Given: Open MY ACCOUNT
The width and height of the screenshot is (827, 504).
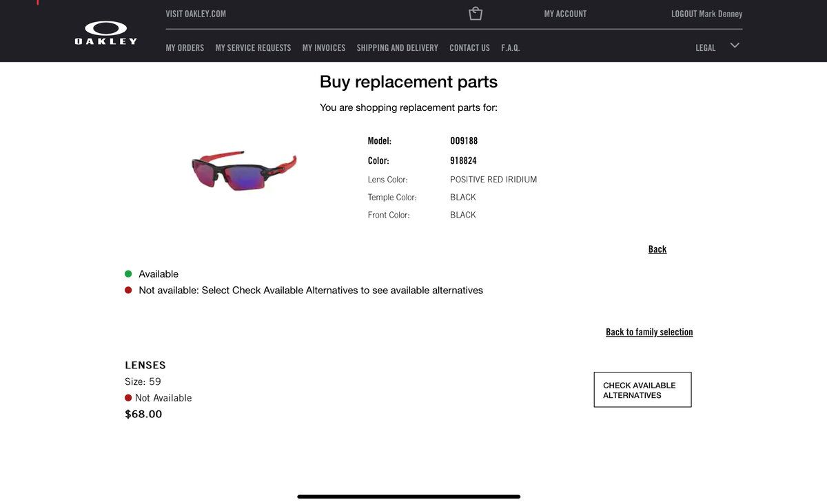Looking at the screenshot, I should tap(565, 14).
